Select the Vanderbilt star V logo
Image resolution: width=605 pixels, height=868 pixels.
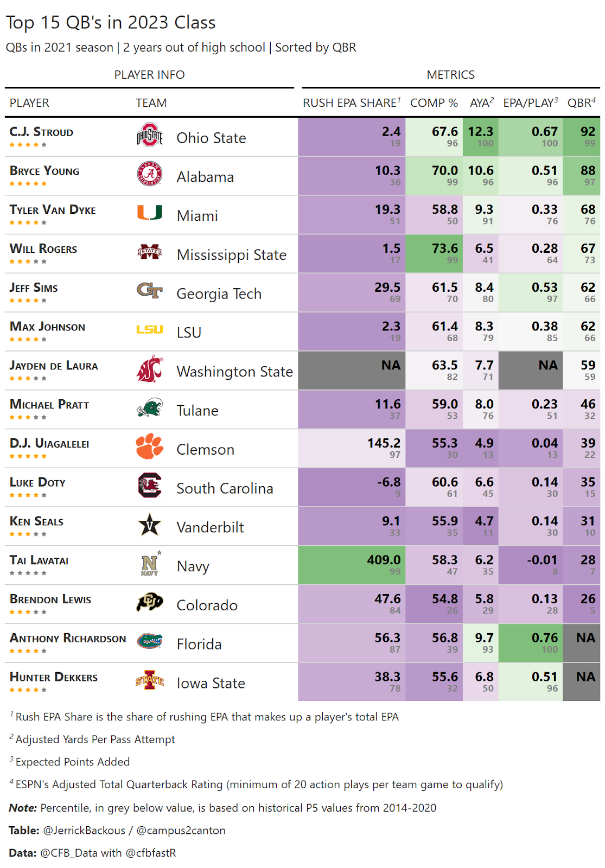(x=150, y=525)
